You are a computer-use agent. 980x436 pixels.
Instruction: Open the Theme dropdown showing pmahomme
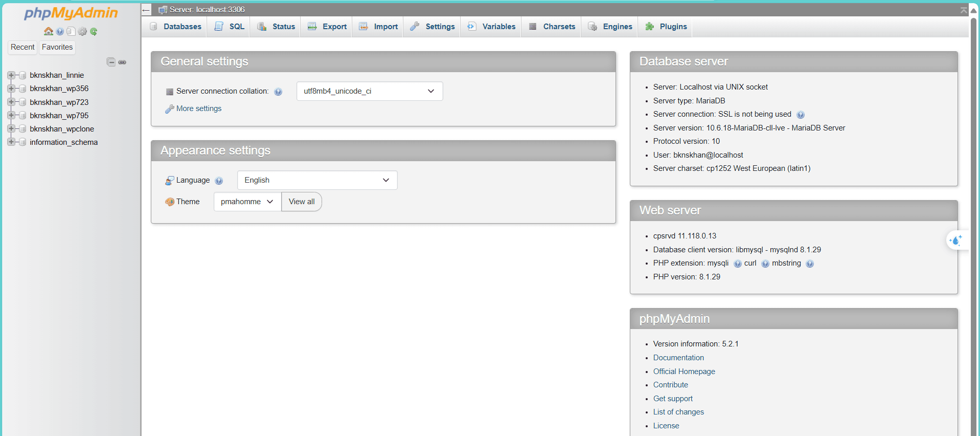point(247,202)
